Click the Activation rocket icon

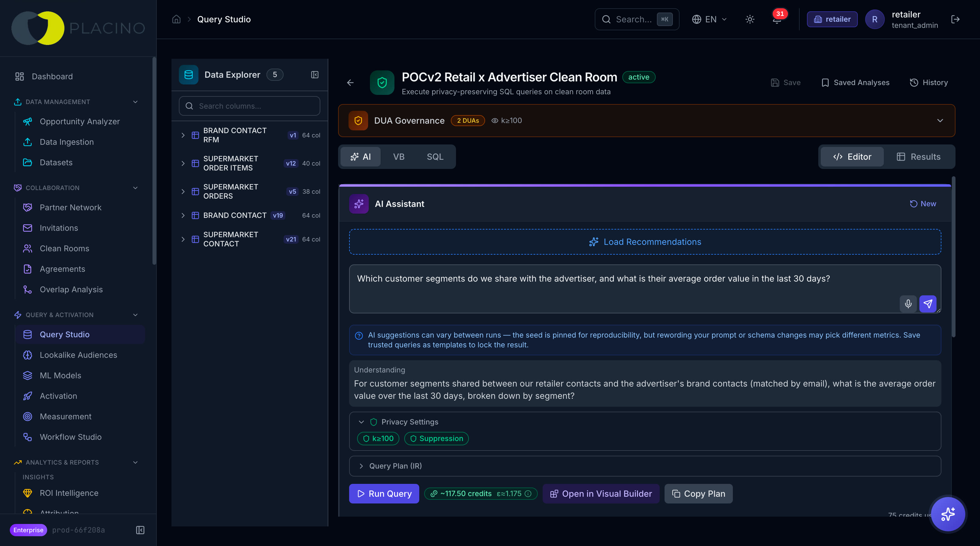pos(27,396)
